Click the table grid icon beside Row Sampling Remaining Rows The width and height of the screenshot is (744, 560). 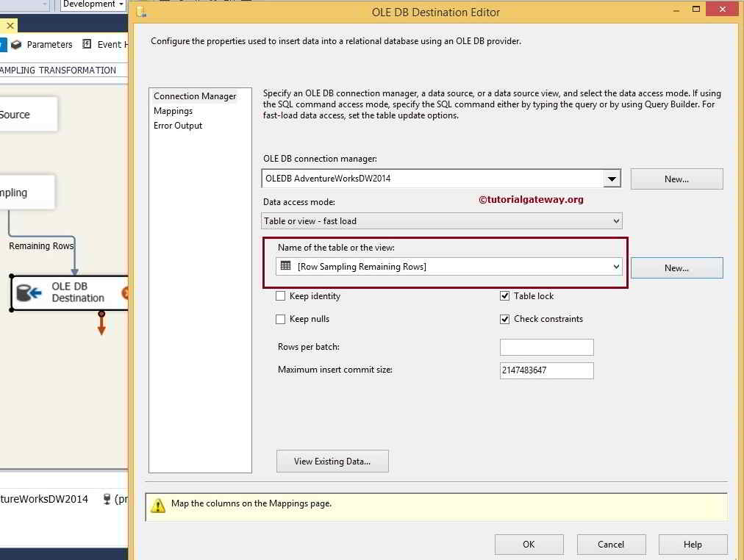click(285, 268)
